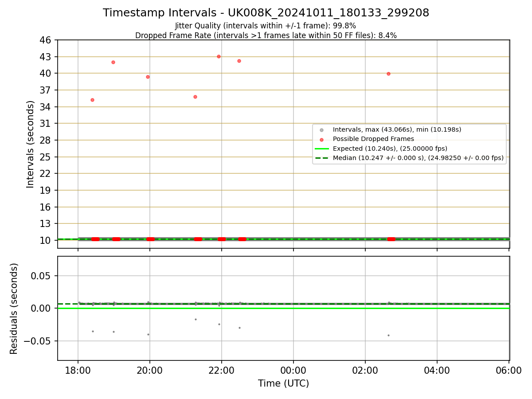Click the gray dot marker in the legend
Screen dimensions: 532x399
(321, 130)
